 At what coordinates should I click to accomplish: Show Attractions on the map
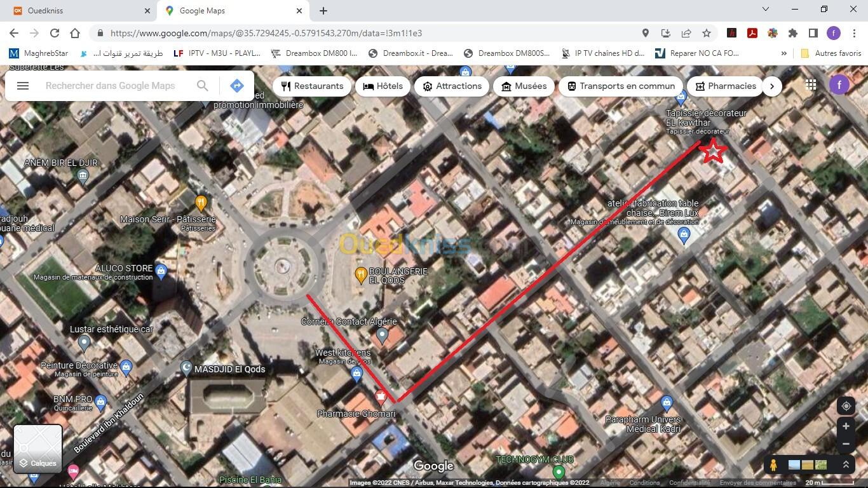tap(452, 86)
